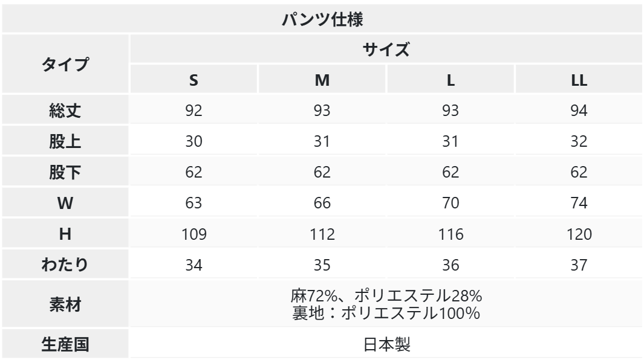This screenshot has height=360, width=644.
Task: Click the パンツ仕様 table title
Action: coord(322,19)
